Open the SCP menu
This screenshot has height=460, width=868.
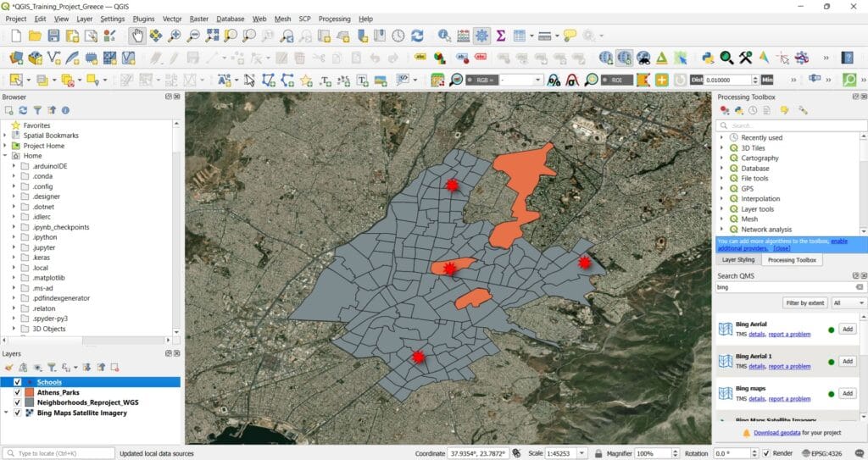coord(304,19)
